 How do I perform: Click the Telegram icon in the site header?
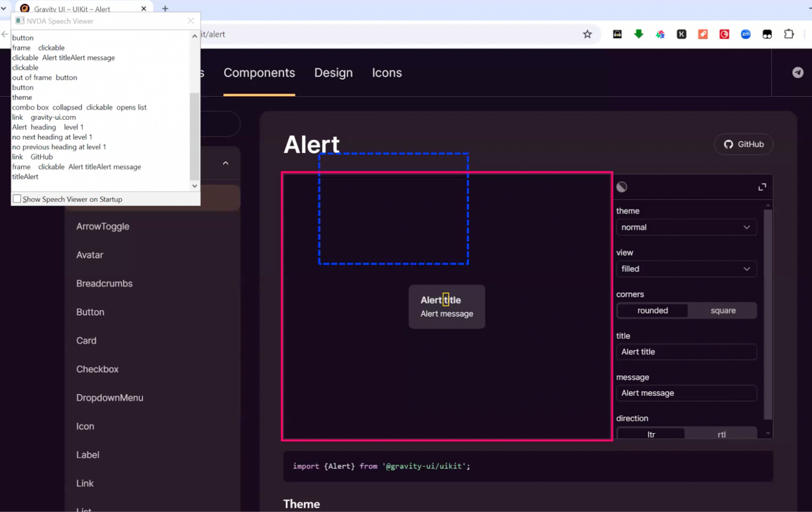[x=797, y=72]
